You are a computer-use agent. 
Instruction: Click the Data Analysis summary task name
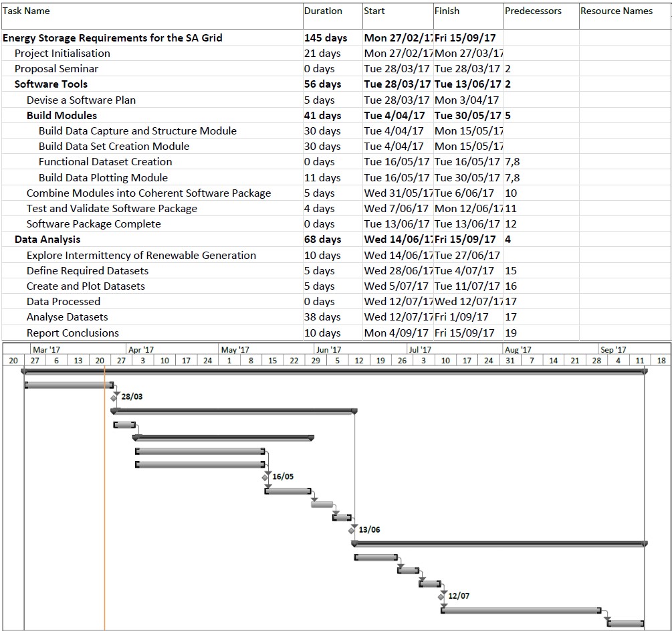(47, 240)
